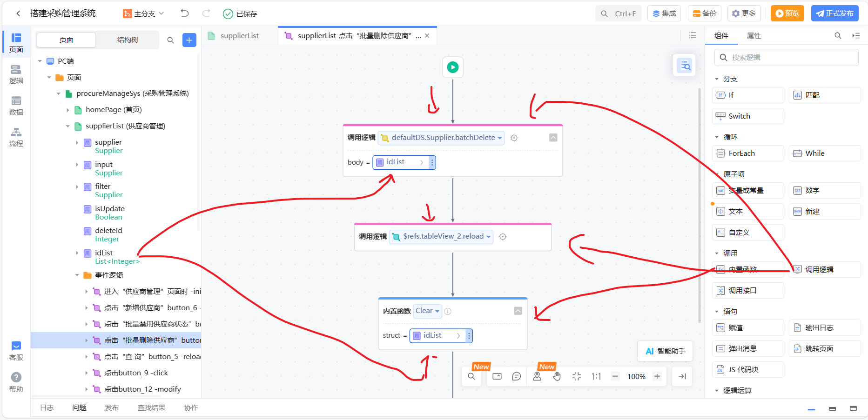Click the locate icon beside defaultDS.Supplier.batchDelete
The width and height of the screenshot is (868, 420).
[x=514, y=138]
